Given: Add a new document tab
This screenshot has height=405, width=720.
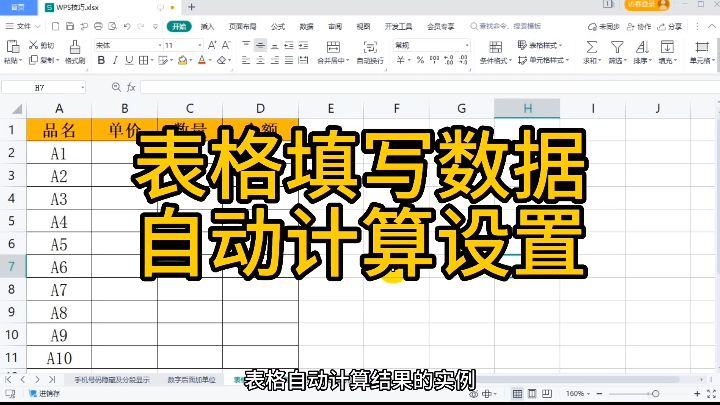Looking at the screenshot, I should point(191,7).
